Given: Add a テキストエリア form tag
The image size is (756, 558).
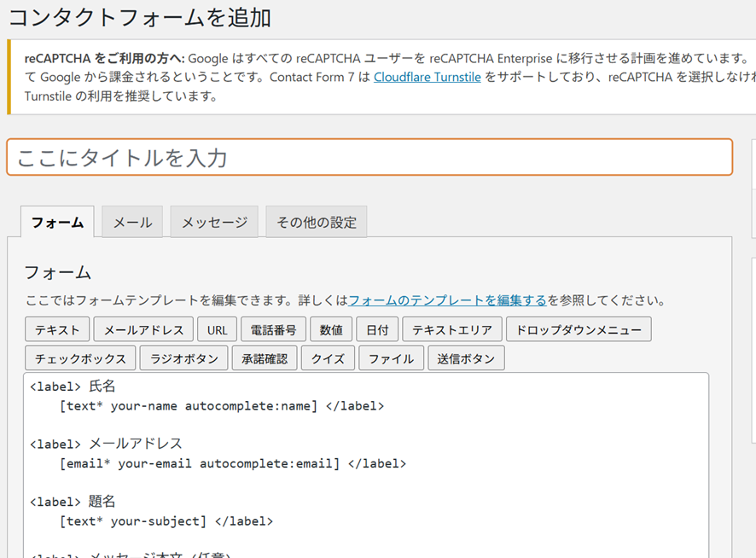Looking at the screenshot, I should click(451, 329).
